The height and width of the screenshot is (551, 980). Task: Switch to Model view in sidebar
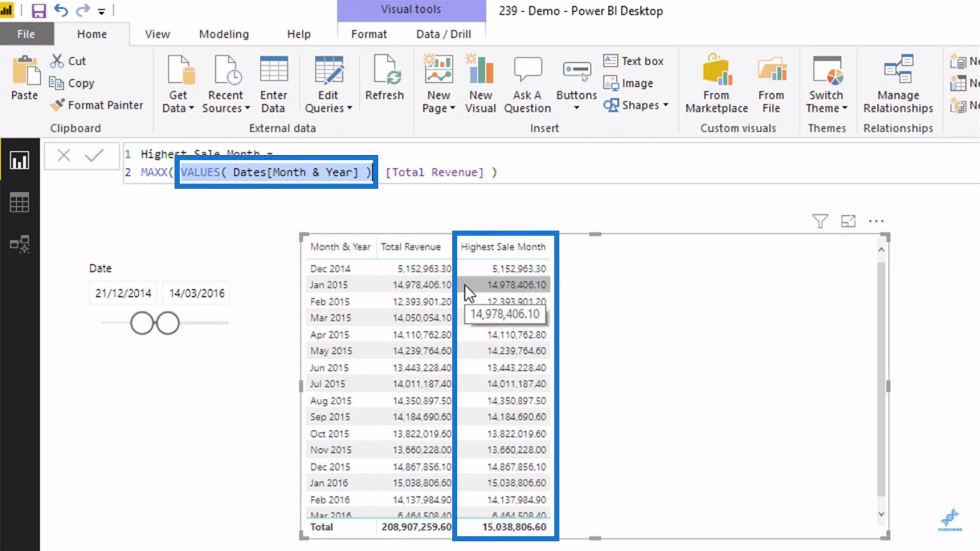[19, 244]
